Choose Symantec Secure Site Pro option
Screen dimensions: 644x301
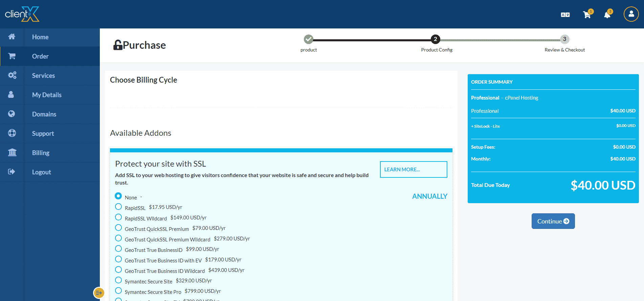pyautogui.click(x=118, y=291)
